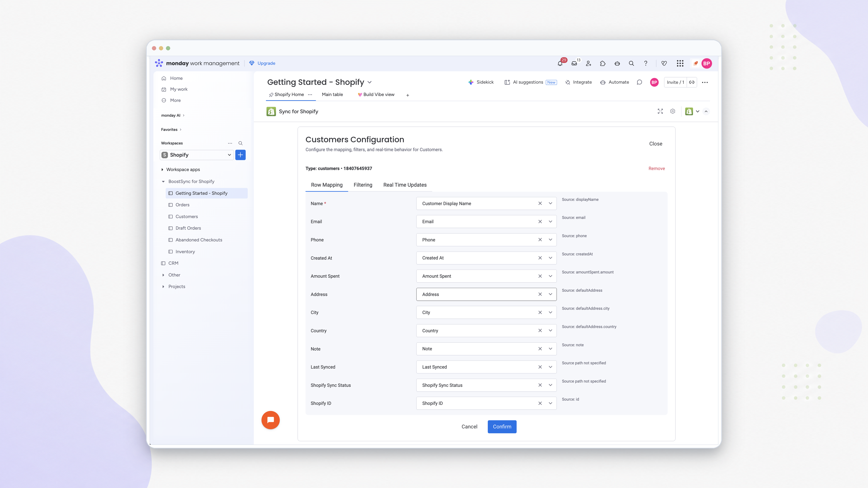Expand the Other folder
The height and width of the screenshot is (488, 868).
point(163,275)
